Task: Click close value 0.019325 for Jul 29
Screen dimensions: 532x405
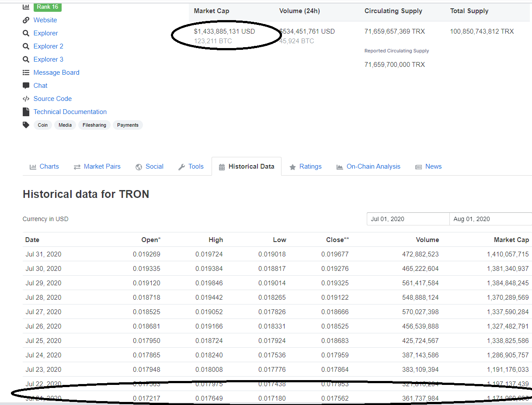Action: (x=335, y=283)
